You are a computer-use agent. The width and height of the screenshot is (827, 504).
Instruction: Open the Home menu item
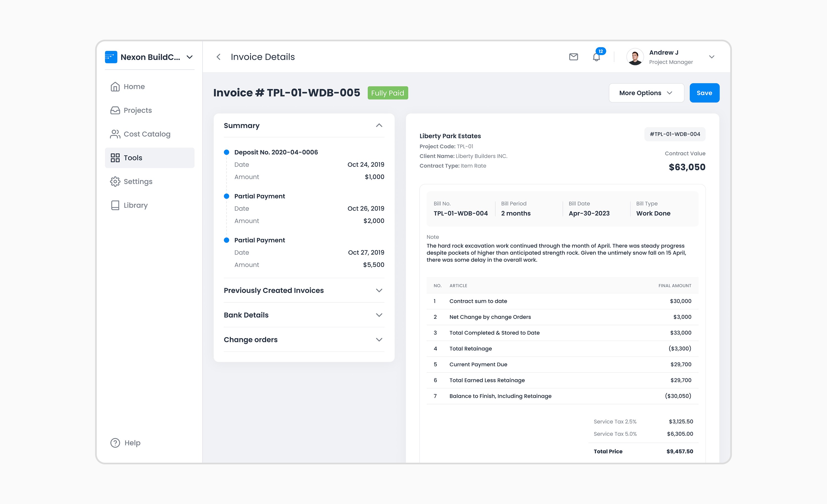coord(150,86)
